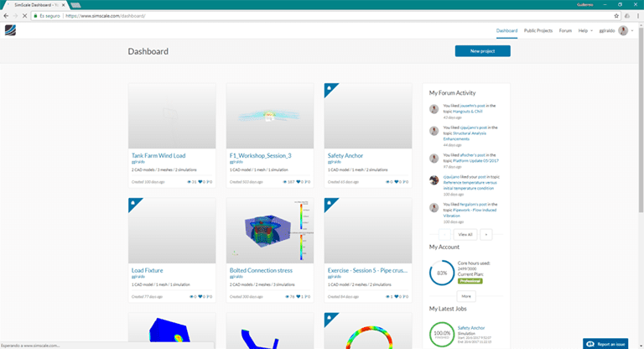The height and width of the screenshot is (349, 644).
Task: Click ggiraldo author under Tank Farm Wind Load
Action: [138, 162]
